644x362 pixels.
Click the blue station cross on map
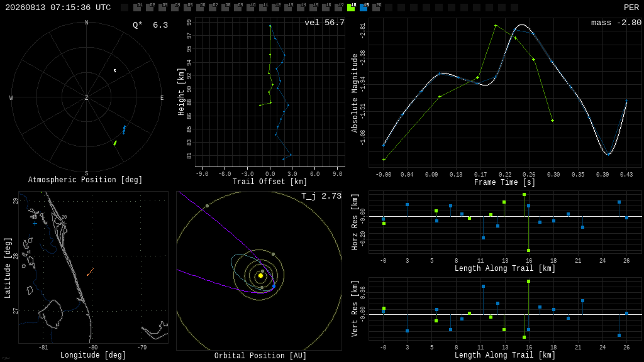pos(35,224)
